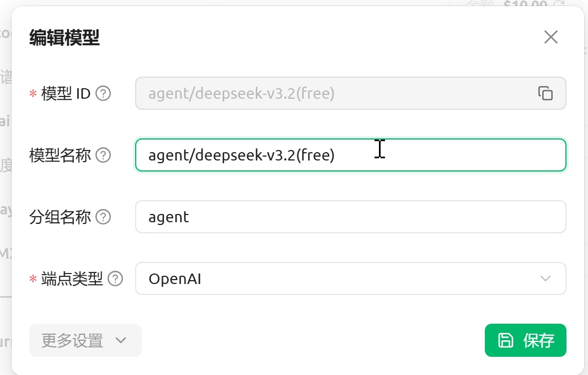Click the 编辑模型 dialog title
Image resolution: width=588 pixels, height=375 pixels.
pos(64,38)
